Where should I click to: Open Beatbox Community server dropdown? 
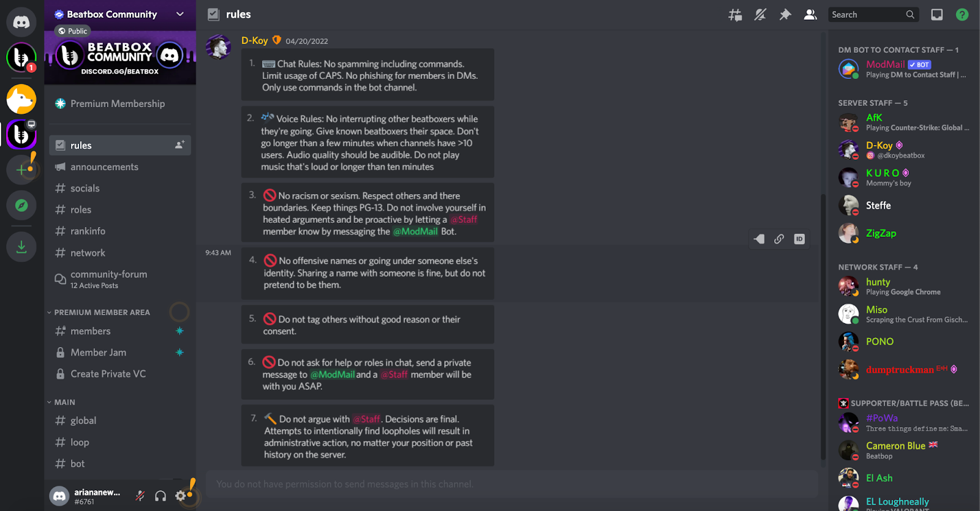(179, 14)
